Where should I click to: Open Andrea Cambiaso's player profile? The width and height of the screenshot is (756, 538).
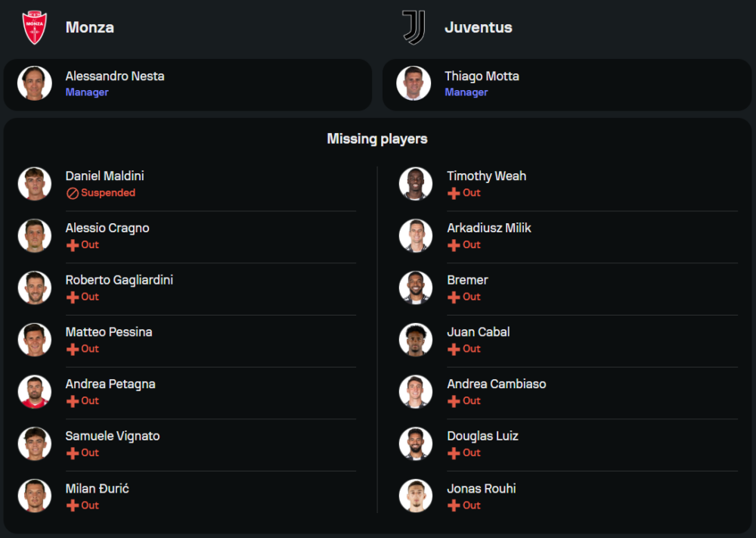(496, 384)
